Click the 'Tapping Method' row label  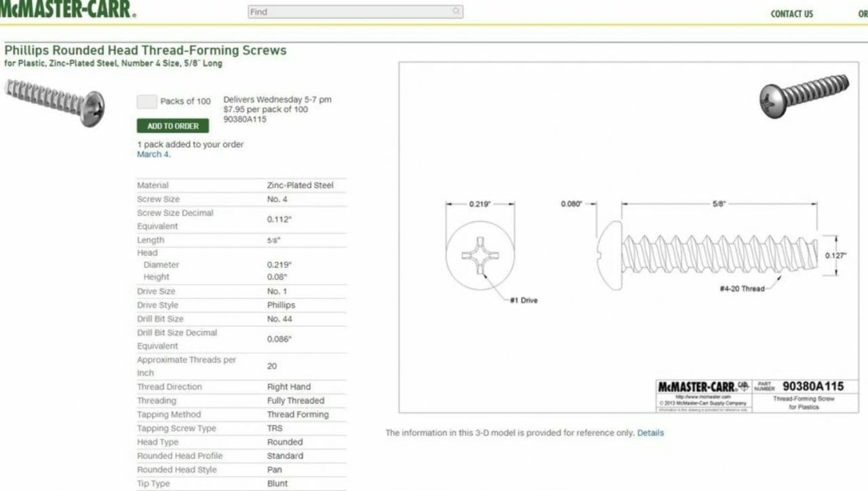(167, 414)
